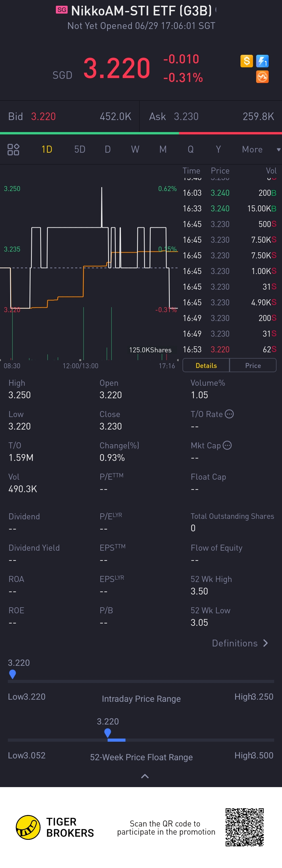Tap the 16:53 trade row at 3.220
282x868 pixels.
229,349
